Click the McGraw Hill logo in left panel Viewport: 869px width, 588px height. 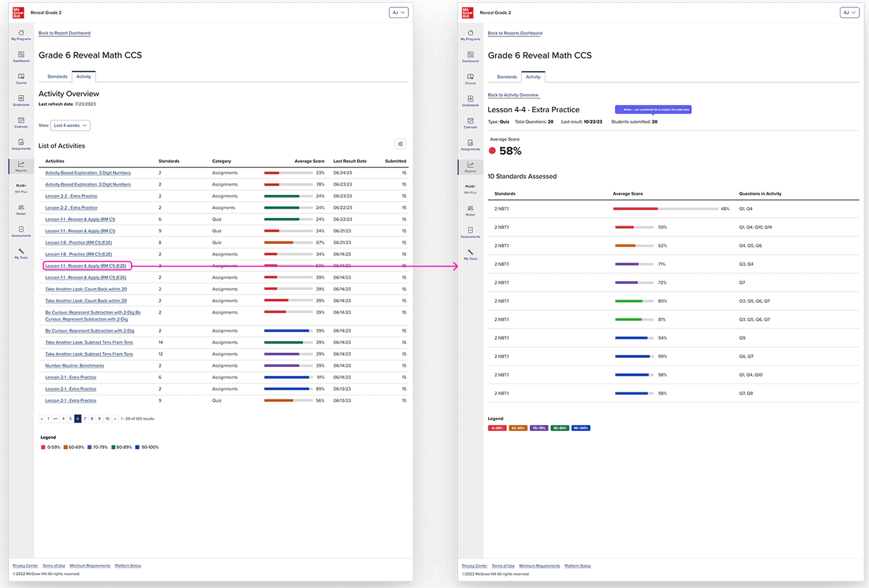pyautogui.click(x=18, y=12)
